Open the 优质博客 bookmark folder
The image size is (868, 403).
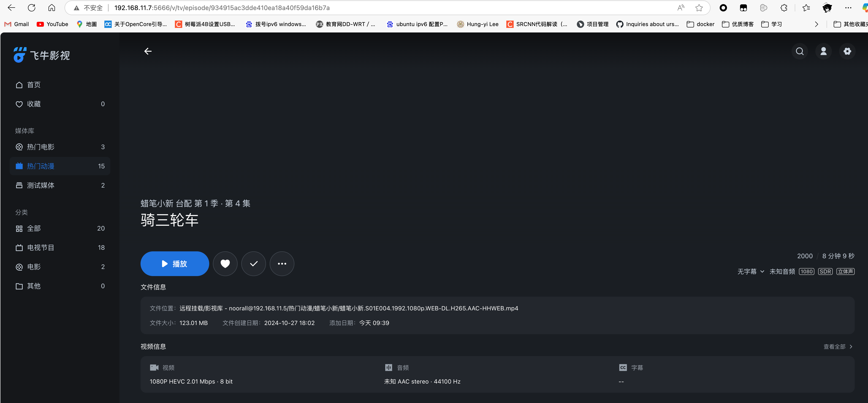(x=738, y=24)
